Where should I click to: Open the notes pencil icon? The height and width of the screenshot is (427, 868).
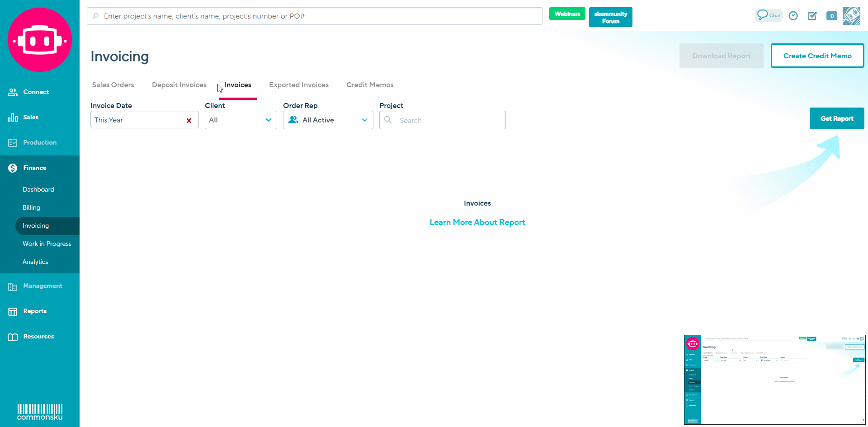pos(812,16)
